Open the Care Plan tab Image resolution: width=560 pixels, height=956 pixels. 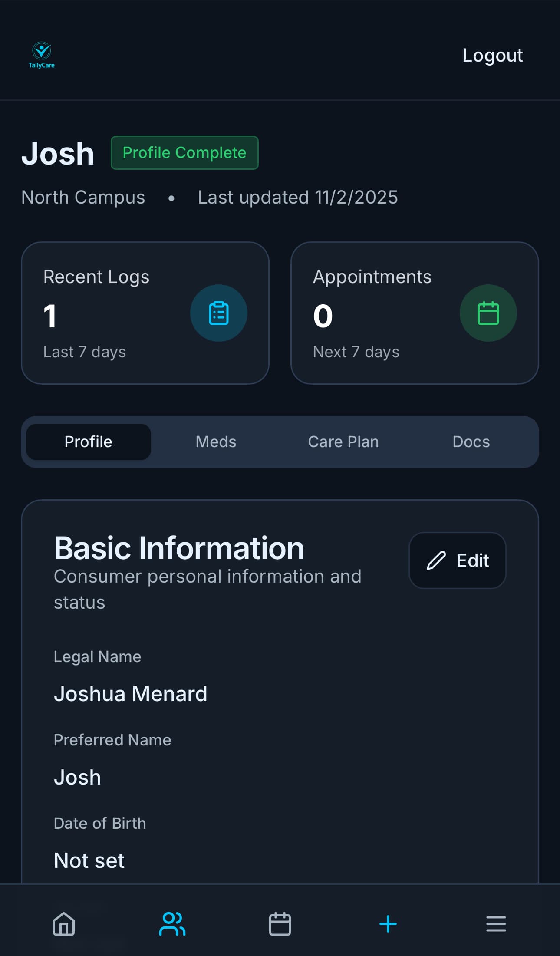click(343, 442)
